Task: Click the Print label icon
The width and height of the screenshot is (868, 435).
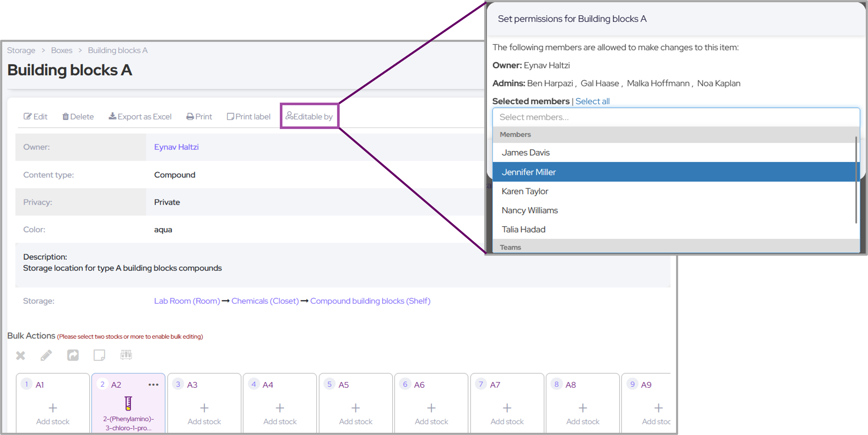Action: pos(230,117)
